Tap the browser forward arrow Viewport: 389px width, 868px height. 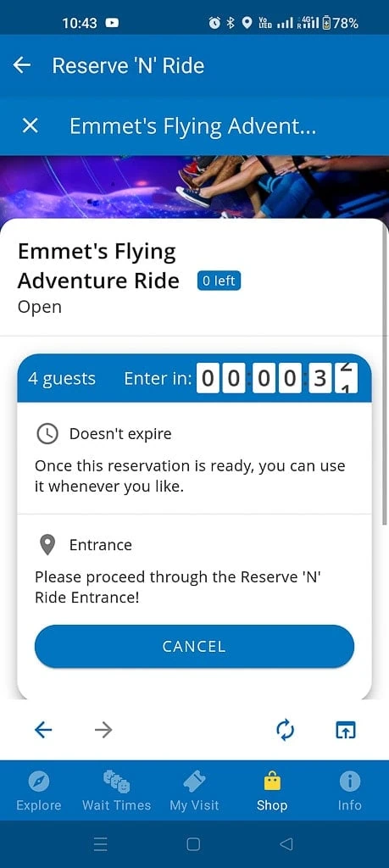click(103, 730)
